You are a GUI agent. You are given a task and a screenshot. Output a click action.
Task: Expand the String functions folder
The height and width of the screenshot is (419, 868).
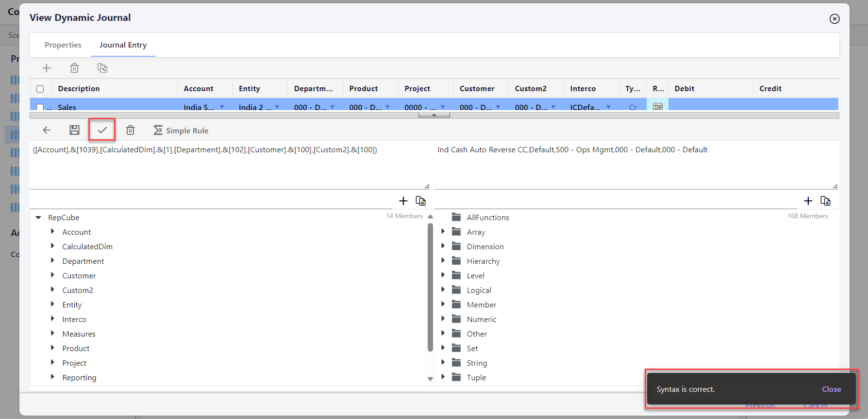(x=443, y=363)
